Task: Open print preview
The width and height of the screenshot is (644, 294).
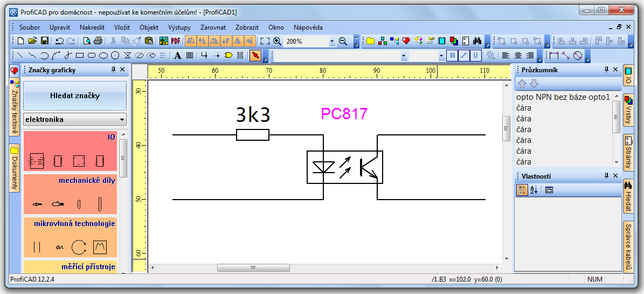Action: tap(87, 40)
